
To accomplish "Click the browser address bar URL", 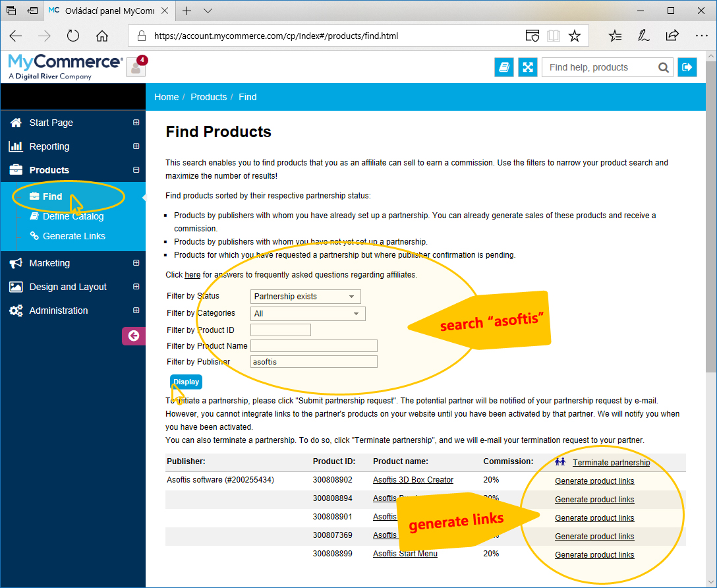I will click(x=275, y=36).
